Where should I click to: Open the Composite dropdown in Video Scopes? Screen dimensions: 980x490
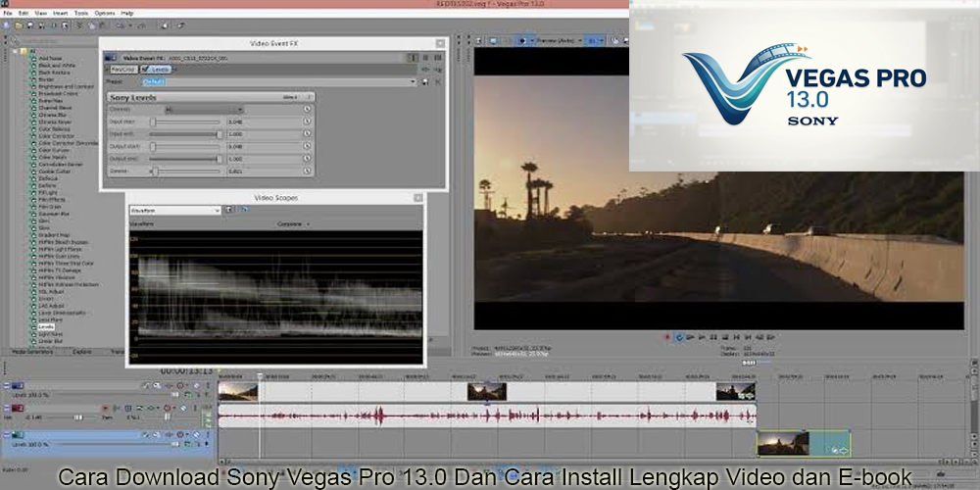coord(293,224)
